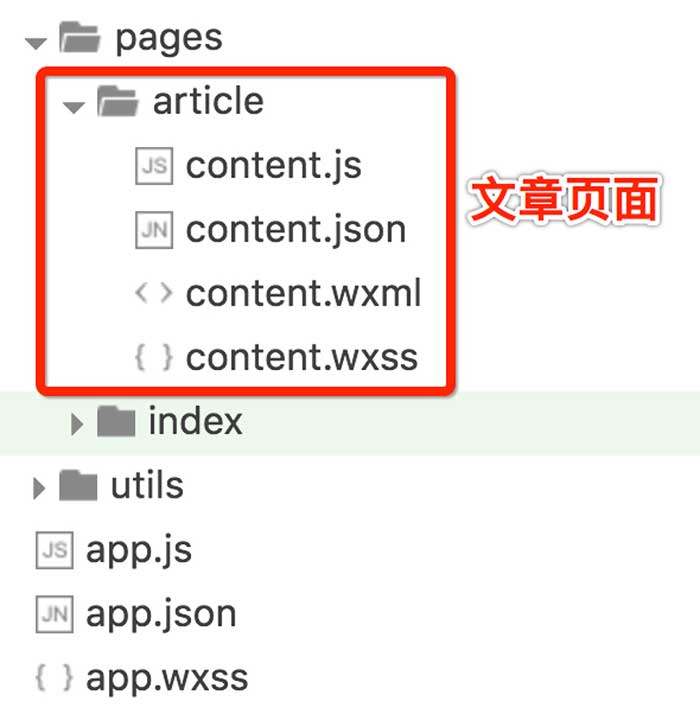This screenshot has width=700, height=714.
Task: Open the content.js file
Action: [274, 167]
